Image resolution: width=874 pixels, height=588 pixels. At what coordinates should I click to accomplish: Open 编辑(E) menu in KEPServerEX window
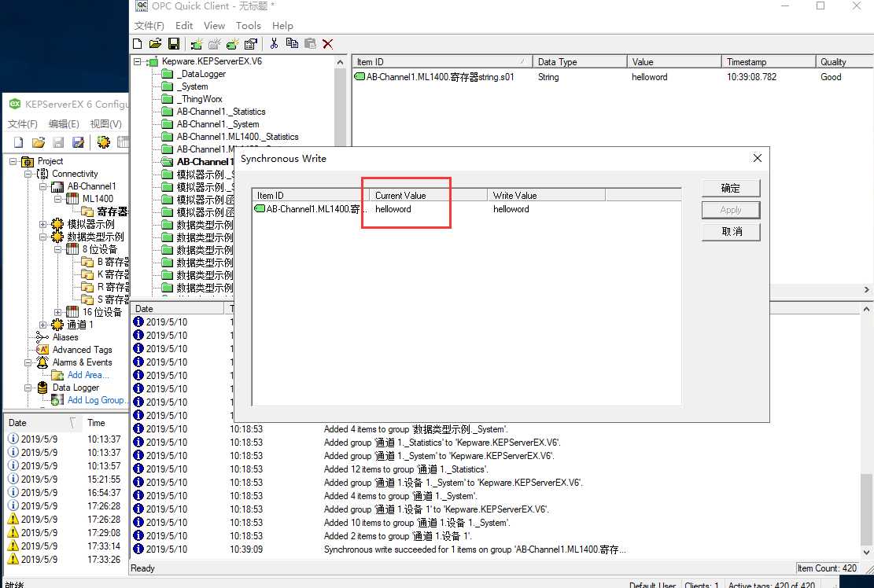click(64, 123)
